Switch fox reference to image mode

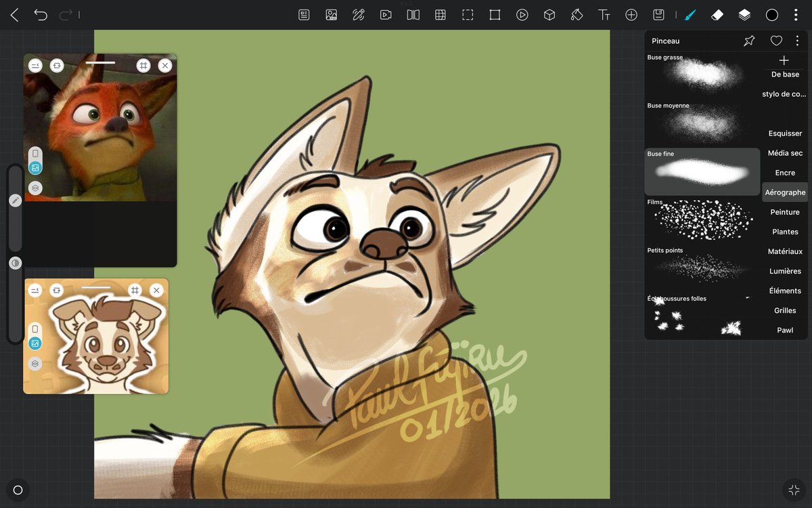point(35,167)
